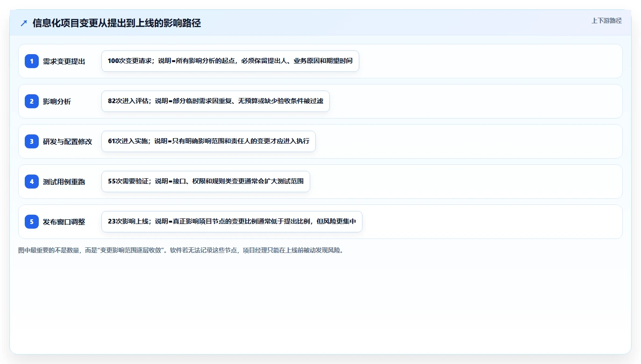Screen dimensions: 641x364
Task: Open the 55次需要验证 description box
Action: 206,182
